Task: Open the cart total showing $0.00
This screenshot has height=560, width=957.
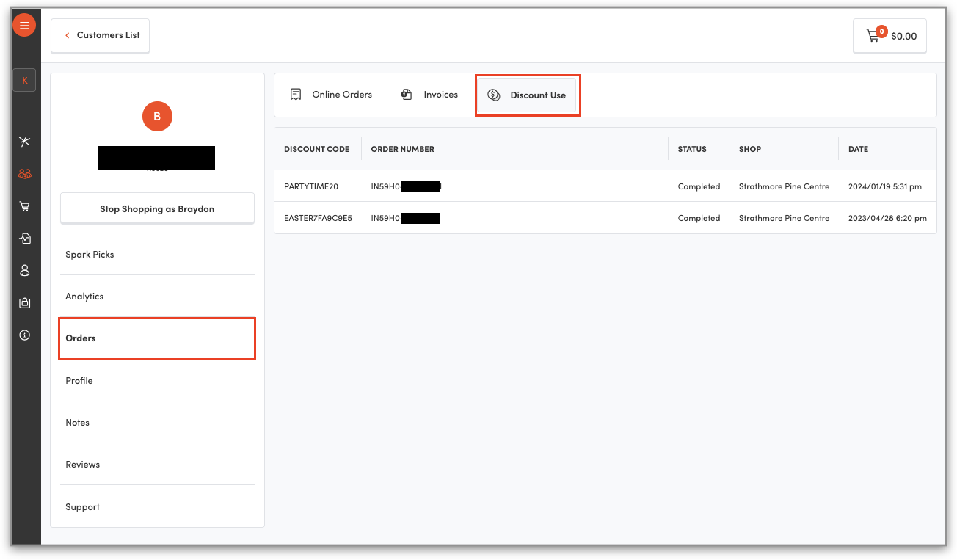Action: pos(889,36)
